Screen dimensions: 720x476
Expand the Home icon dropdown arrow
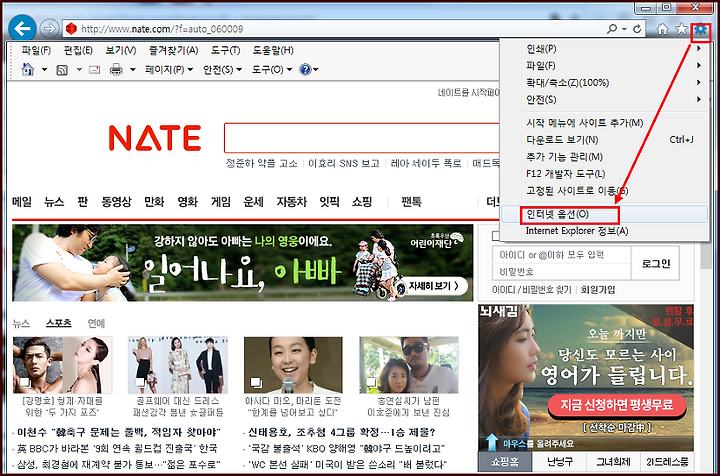[45, 70]
